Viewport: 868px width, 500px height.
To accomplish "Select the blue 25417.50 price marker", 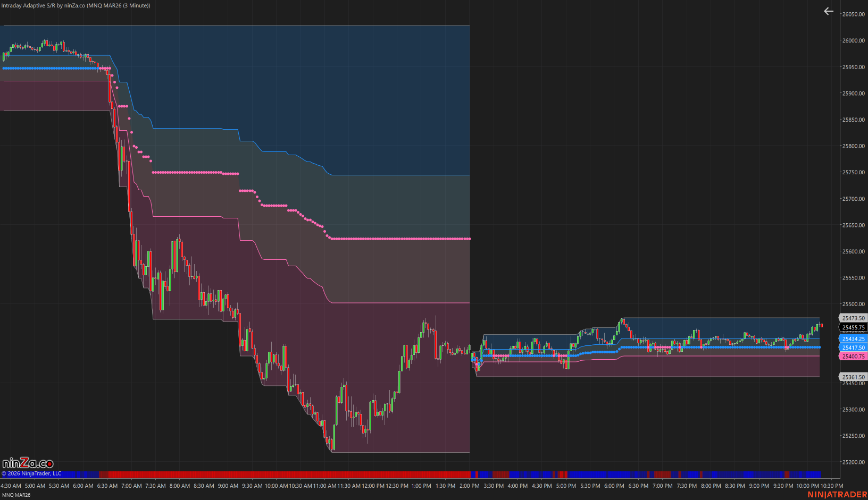I will (853, 348).
